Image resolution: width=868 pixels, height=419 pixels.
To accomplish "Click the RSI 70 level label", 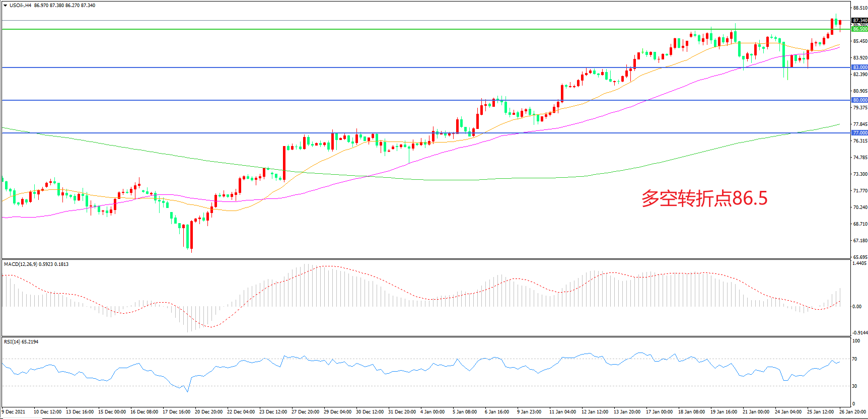I will [x=854, y=359].
